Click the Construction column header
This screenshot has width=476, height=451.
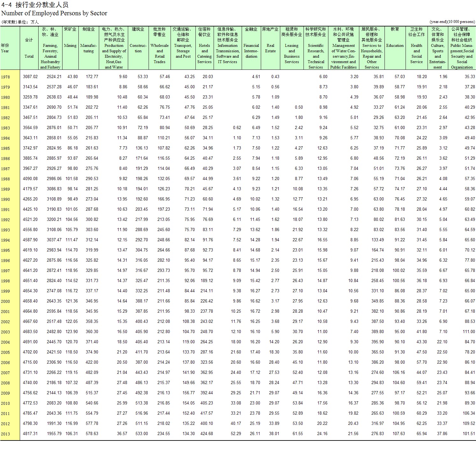tap(138, 48)
